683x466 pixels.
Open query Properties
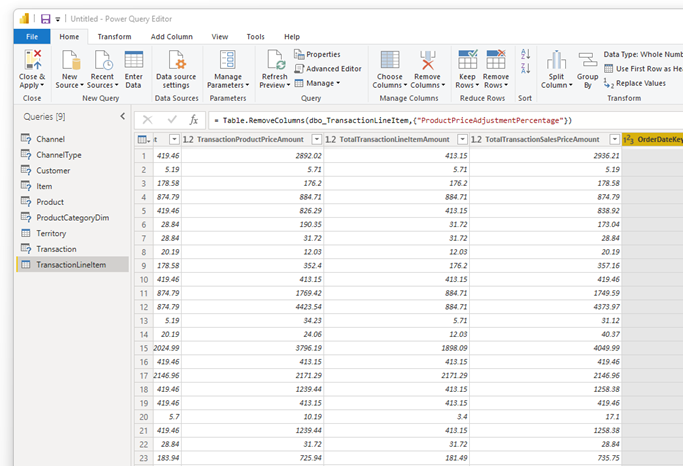[x=317, y=54]
